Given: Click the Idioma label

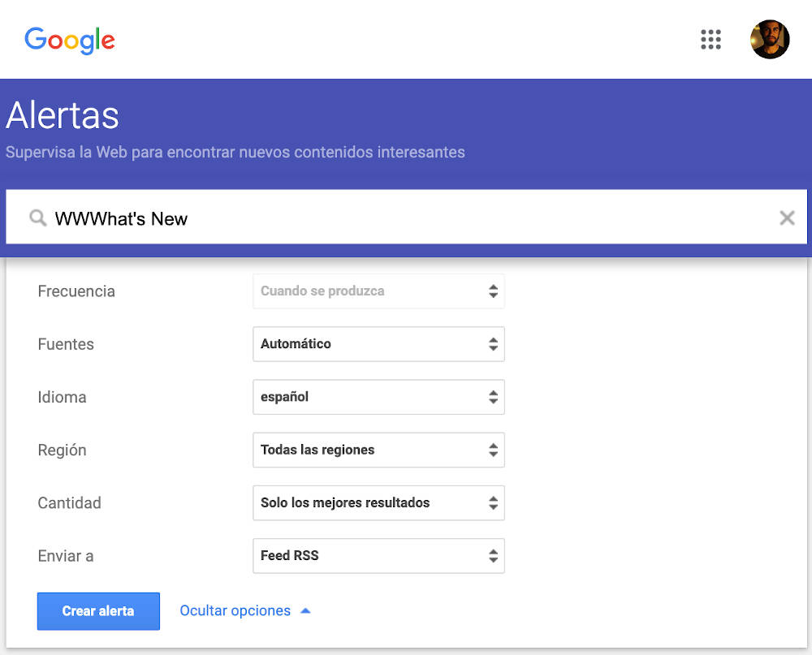Looking at the screenshot, I should (x=62, y=397).
